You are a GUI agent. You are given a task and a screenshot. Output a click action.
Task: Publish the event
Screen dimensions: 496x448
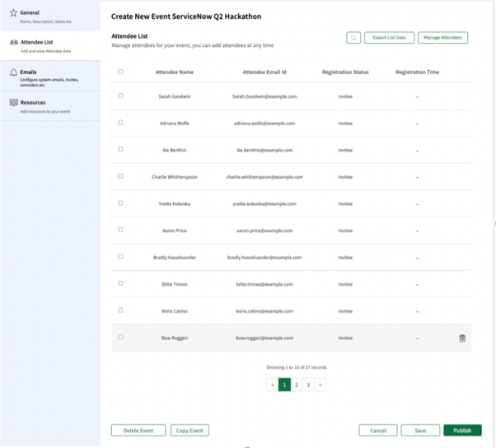(x=462, y=431)
